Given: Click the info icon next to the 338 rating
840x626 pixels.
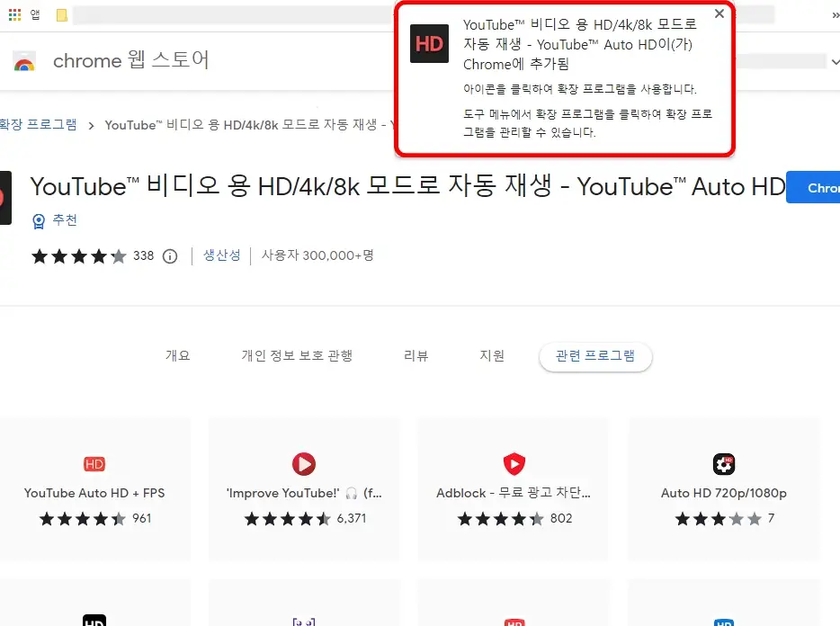Looking at the screenshot, I should coord(170,256).
